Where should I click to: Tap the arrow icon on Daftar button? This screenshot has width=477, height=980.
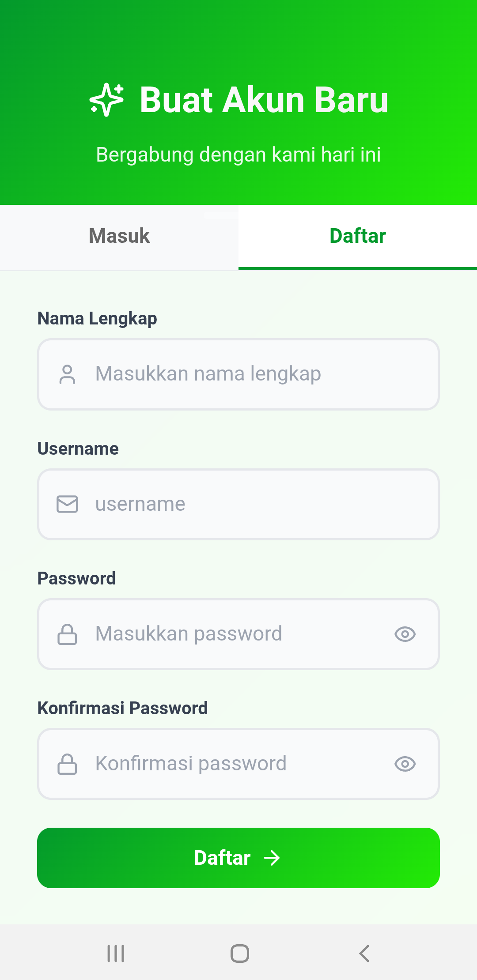point(272,858)
